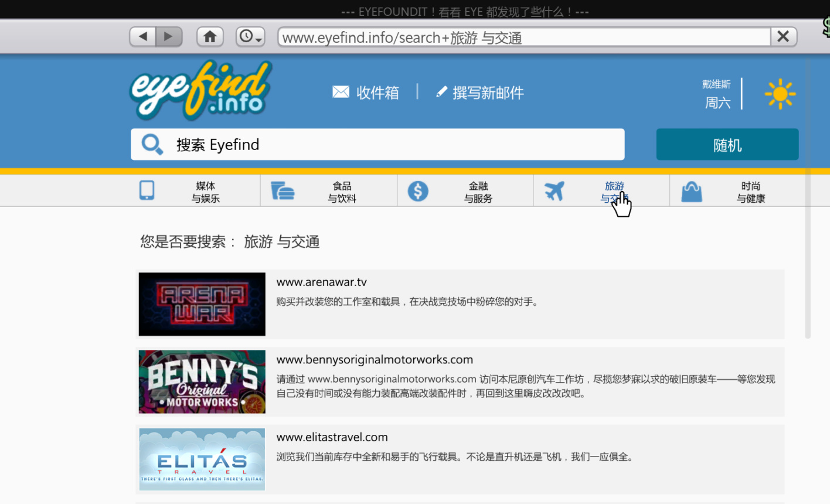
Task: Click the pencil compose icon
Action: point(441,92)
